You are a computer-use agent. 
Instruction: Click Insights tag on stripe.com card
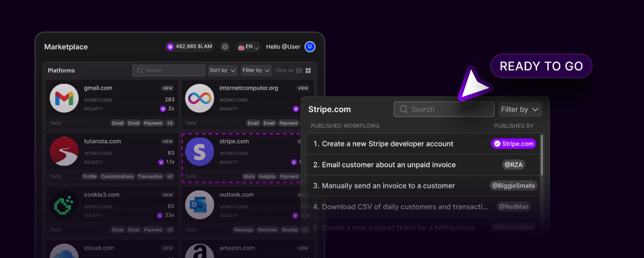(x=267, y=177)
